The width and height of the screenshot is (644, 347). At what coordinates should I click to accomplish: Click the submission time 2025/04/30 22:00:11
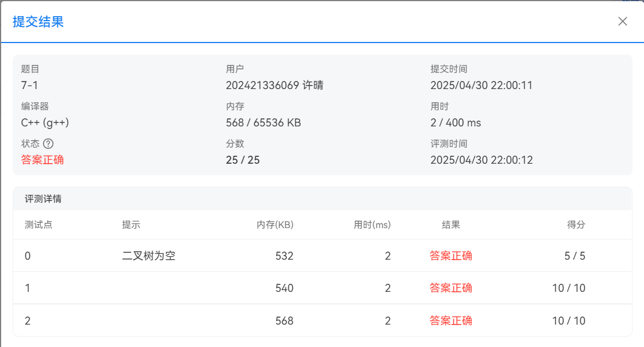coord(482,86)
